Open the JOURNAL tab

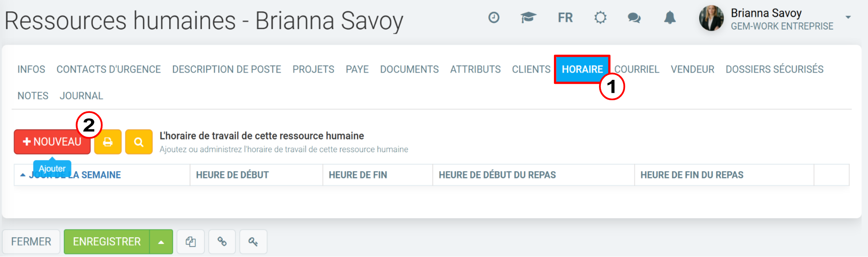click(82, 96)
